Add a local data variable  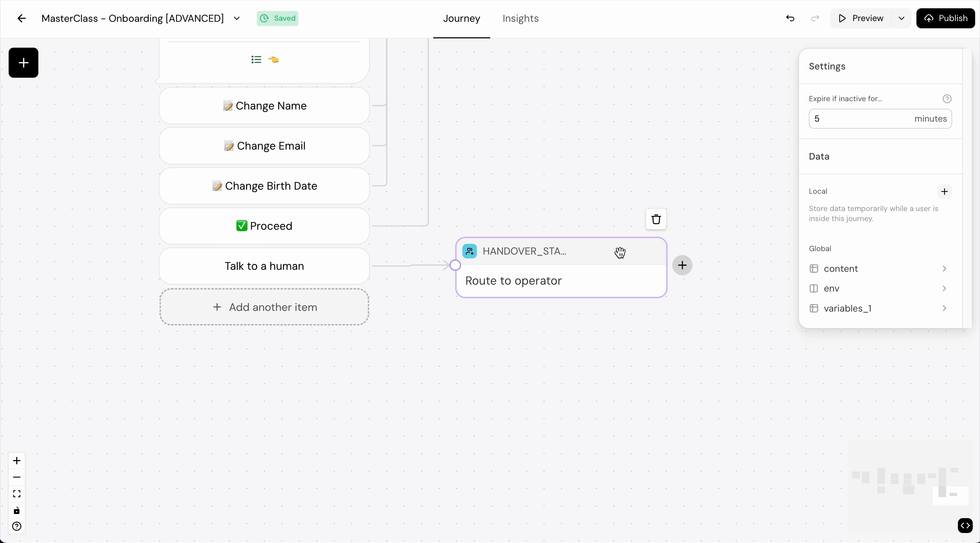(x=944, y=192)
